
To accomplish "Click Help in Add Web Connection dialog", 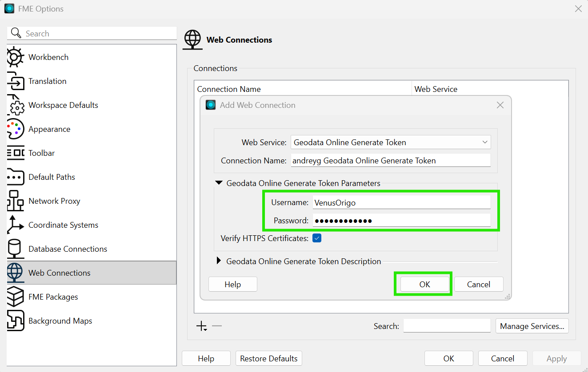I will point(232,284).
